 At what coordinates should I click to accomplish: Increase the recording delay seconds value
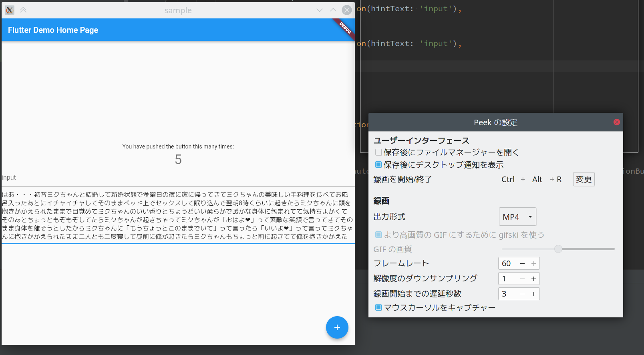533,294
